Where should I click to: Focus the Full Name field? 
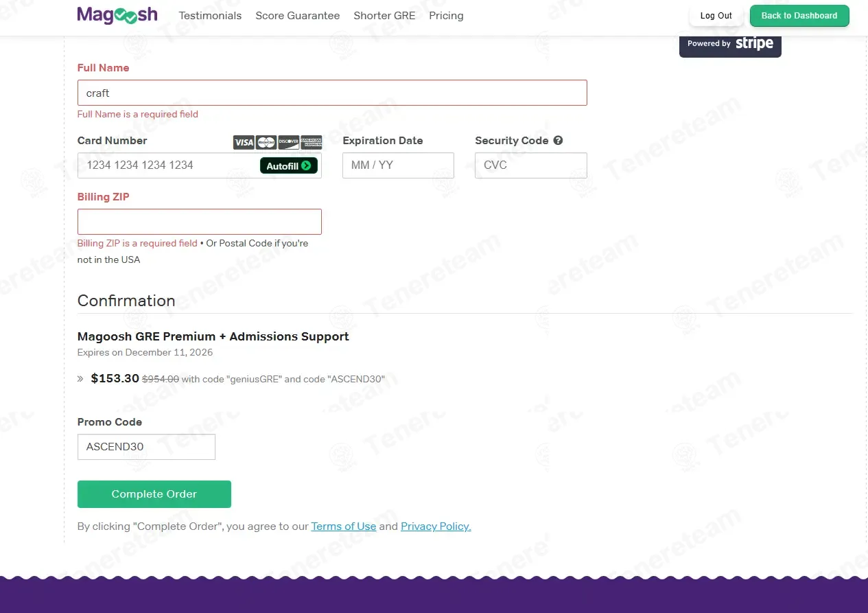pos(332,93)
